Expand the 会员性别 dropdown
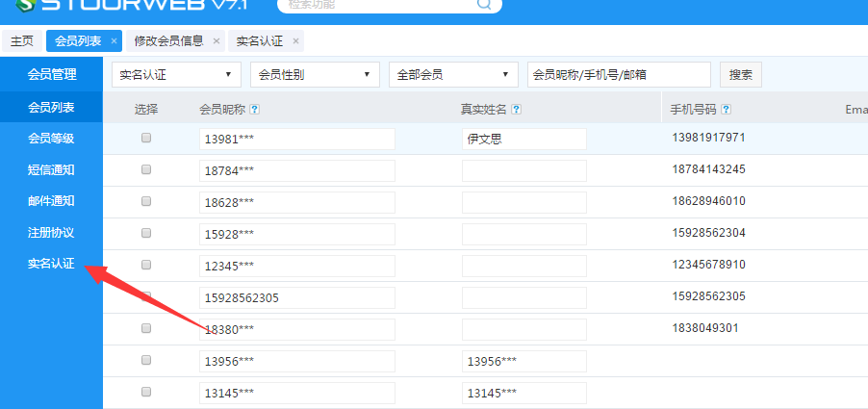 tap(314, 74)
